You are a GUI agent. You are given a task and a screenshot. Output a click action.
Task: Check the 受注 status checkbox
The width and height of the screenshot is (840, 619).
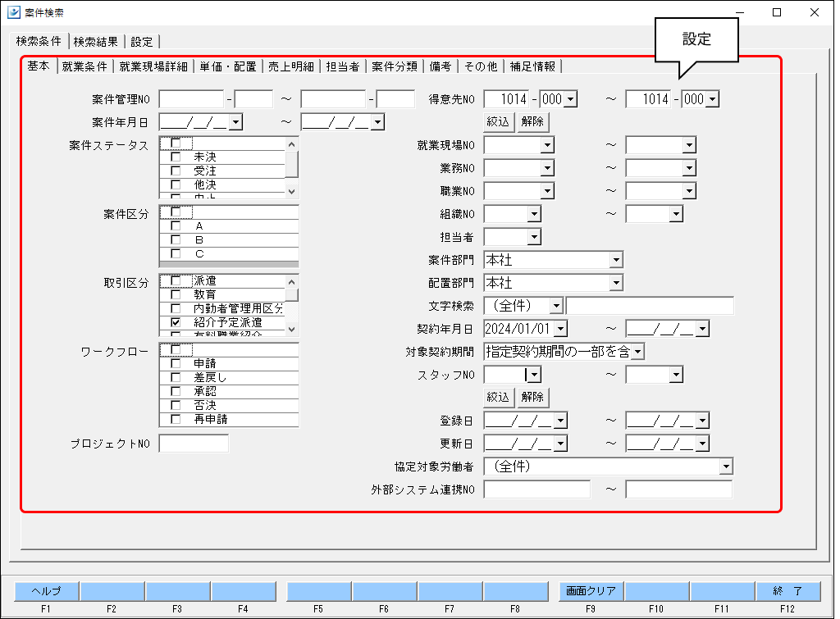click(176, 171)
